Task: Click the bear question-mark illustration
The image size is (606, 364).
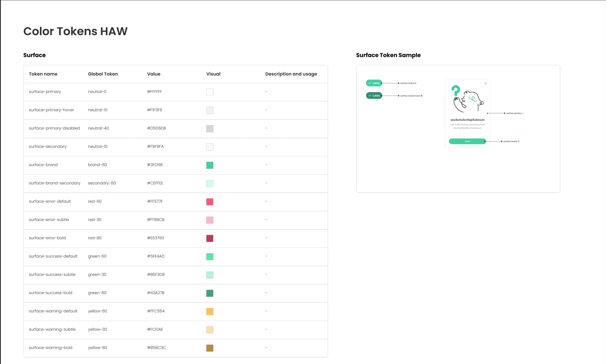Action: pyautogui.click(x=467, y=99)
